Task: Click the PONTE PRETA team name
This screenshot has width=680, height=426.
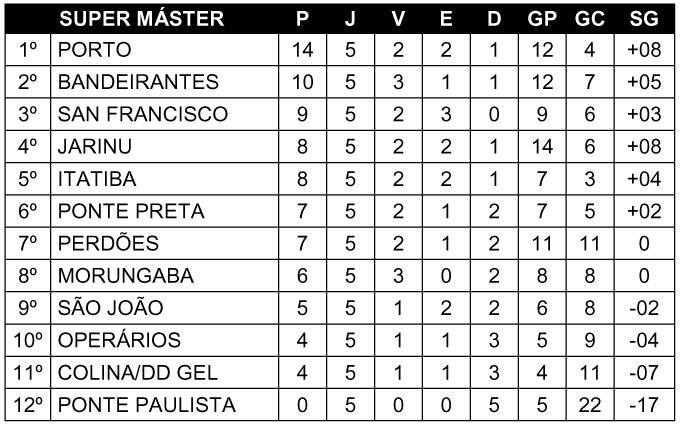Action: [x=131, y=211]
